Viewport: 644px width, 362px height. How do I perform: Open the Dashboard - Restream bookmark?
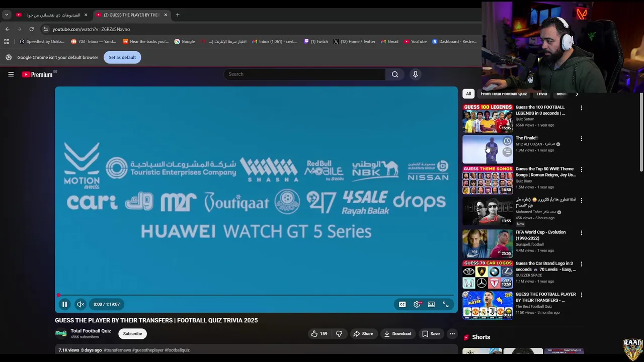click(x=454, y=42)
